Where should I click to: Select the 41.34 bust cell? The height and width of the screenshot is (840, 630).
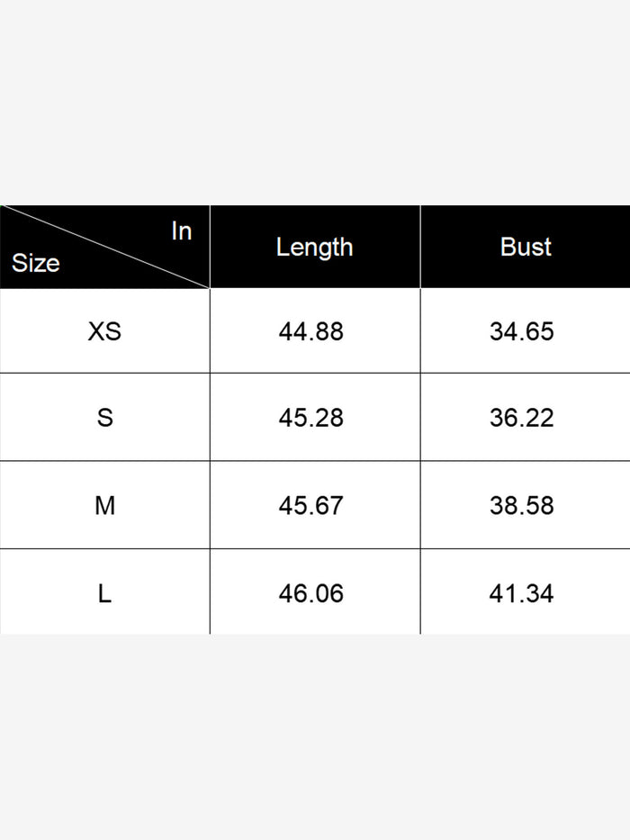point(522,594)
